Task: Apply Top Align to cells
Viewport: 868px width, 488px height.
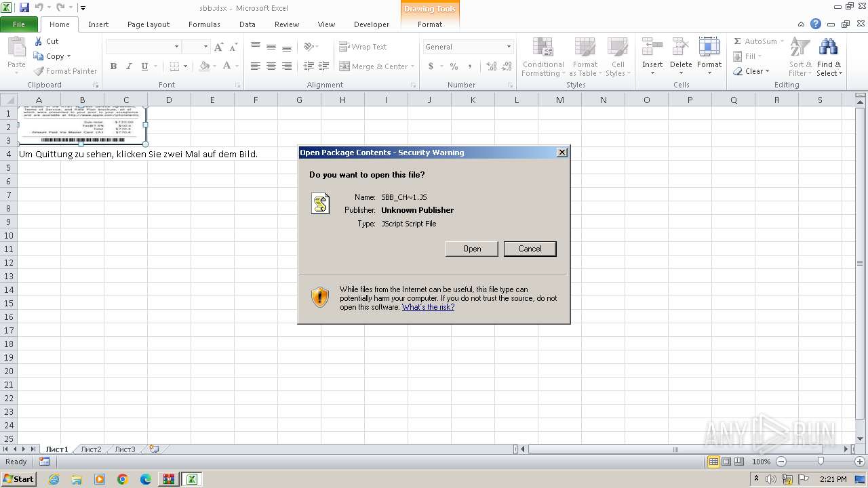Action: (255, 47)
